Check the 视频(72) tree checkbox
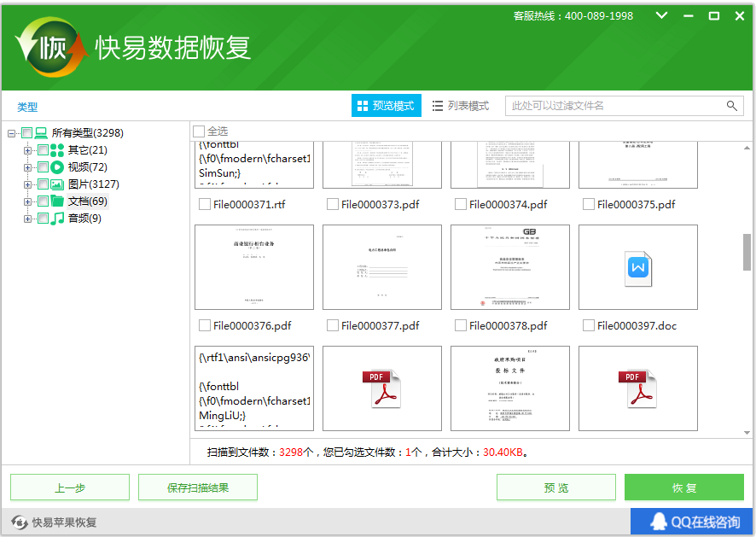 [x=43, y=167]
